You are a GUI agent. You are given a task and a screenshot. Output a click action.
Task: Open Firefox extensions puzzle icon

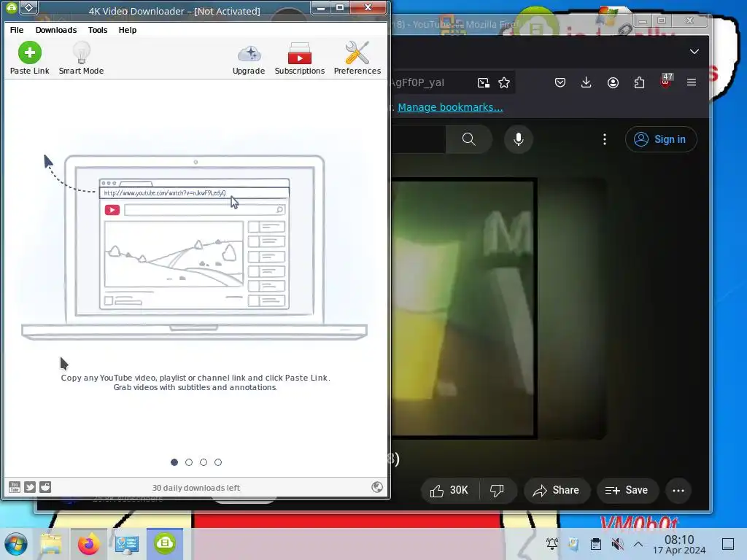pos(639,82)
